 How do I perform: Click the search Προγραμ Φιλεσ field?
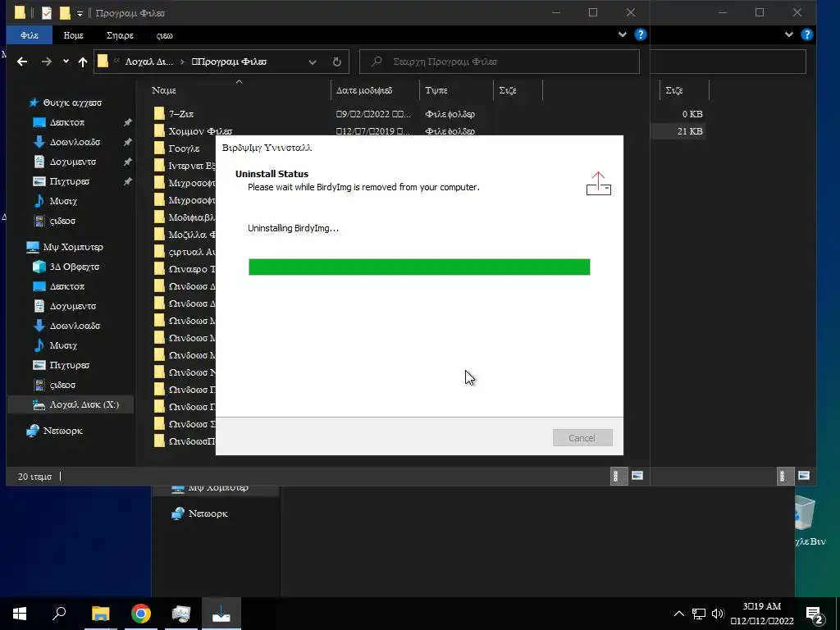click(x=500, y=62)
